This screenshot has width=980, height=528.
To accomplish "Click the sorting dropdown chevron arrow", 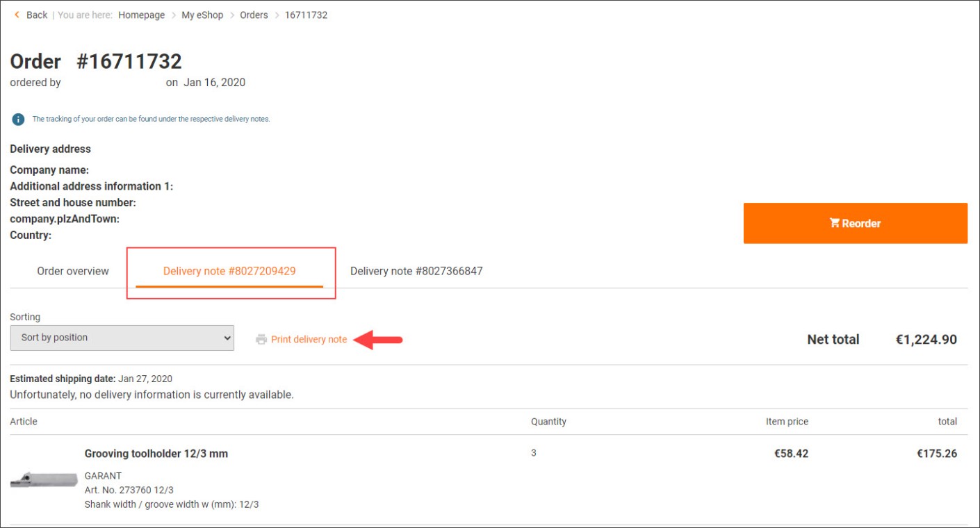I will [227, 338].
